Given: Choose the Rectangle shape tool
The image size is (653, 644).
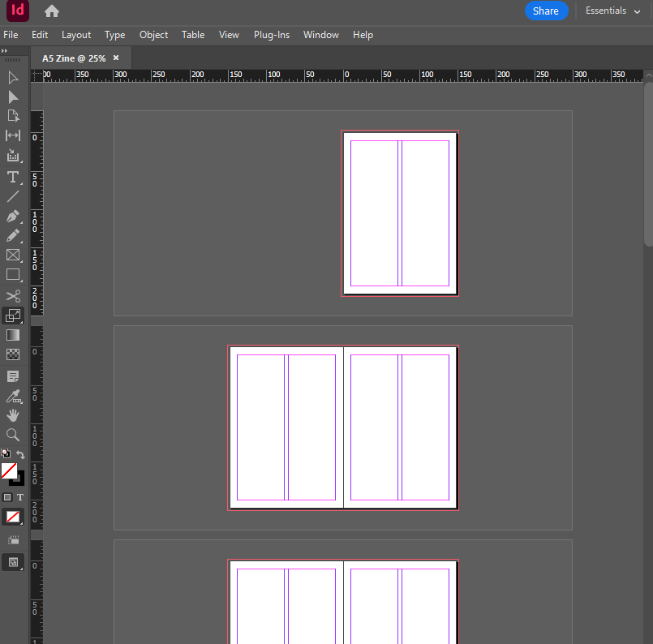Looking at the screenshot, I should tap(13, 275).
